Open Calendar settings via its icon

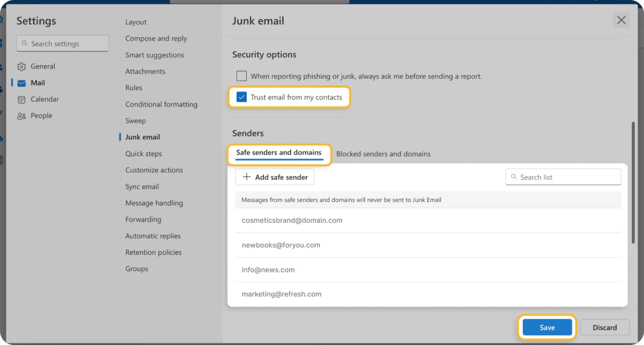pos(21,99)
